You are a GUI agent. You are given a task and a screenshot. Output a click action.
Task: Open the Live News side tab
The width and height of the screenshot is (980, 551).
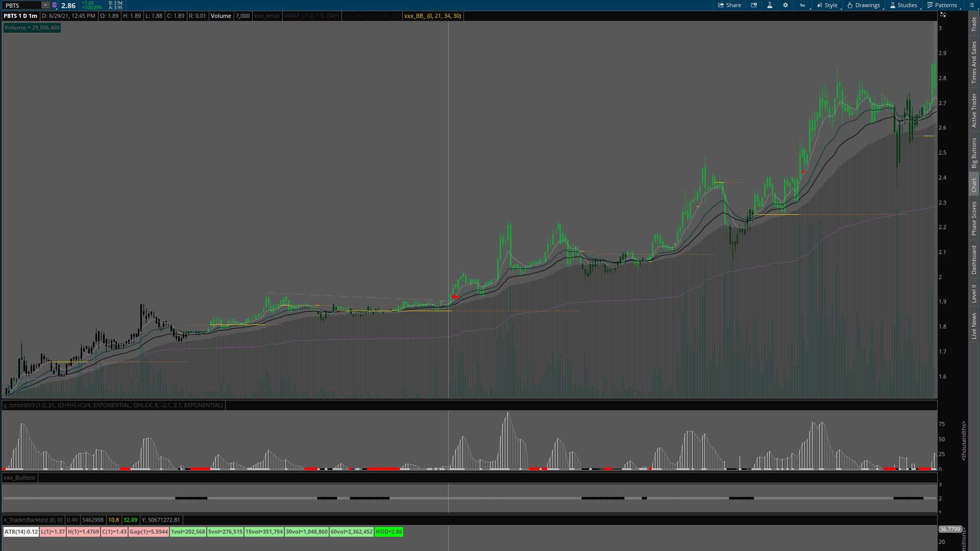pyautogui.click(x=974, y=325)
